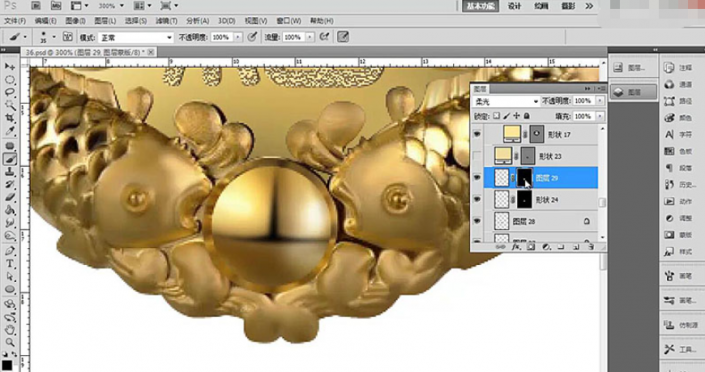The height and width of the screenshot is (372, 705).
Task: Open the brush mode dropdown 正常
Action: pos(136,37)
